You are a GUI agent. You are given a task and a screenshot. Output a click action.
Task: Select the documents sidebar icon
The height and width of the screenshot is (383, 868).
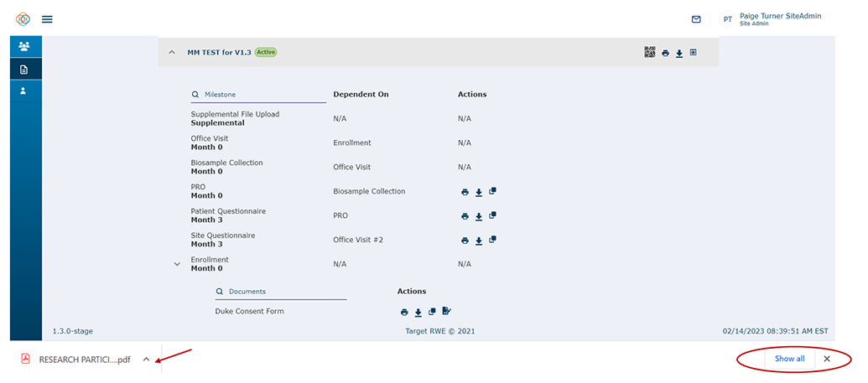coord(23,70)
